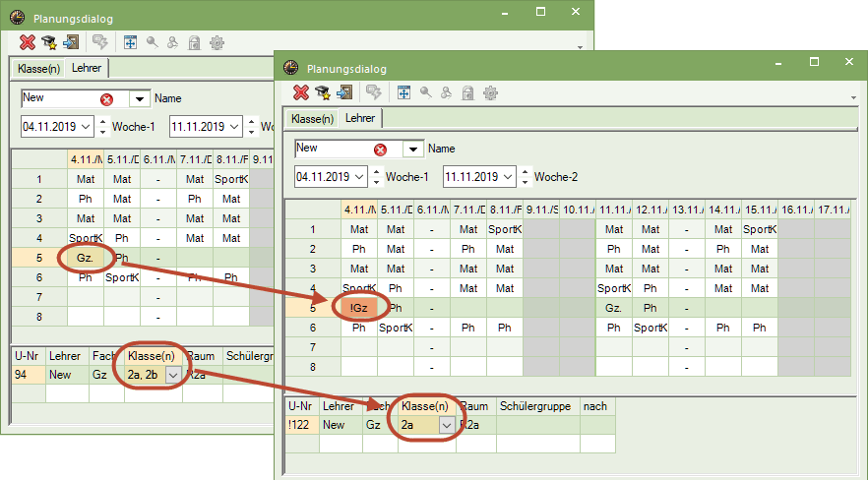The width and height of the screenshot is (868, 480).
Task: Click period 6 SportK cell under 12.11., front window
Action: 651,328
